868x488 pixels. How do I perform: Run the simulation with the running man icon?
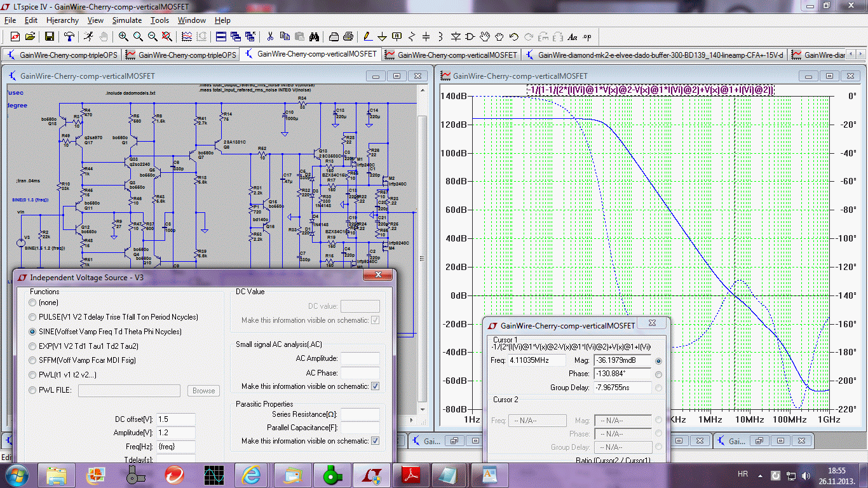point(88,36)
